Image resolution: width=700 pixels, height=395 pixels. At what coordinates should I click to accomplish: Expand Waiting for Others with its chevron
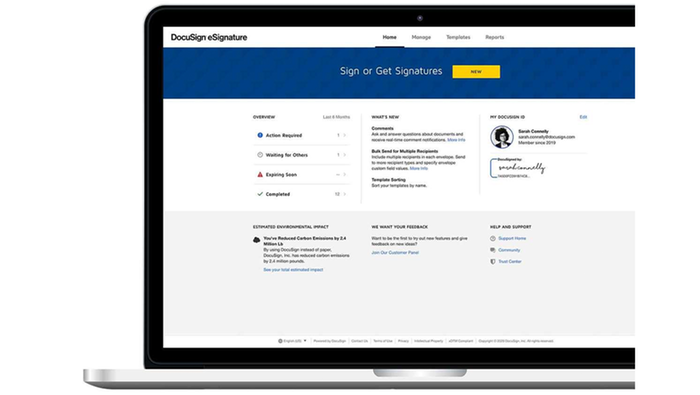coord(345,155)
